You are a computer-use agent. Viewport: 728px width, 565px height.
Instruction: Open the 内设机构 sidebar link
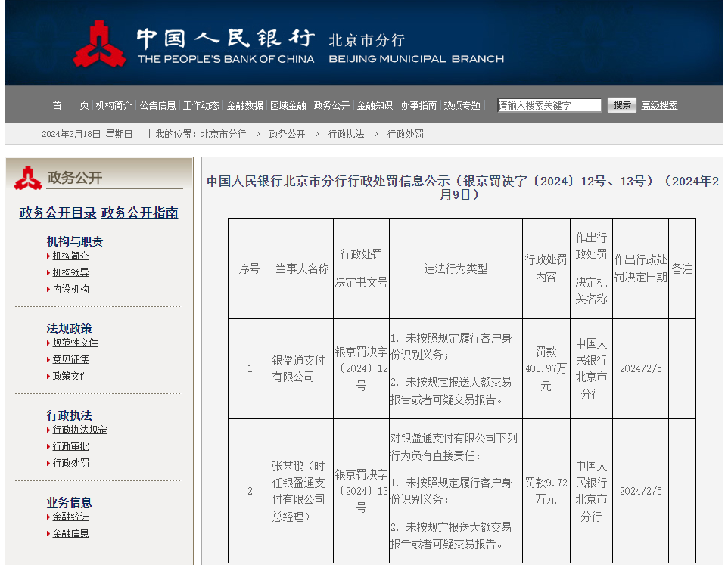click(x=70, y=290)
